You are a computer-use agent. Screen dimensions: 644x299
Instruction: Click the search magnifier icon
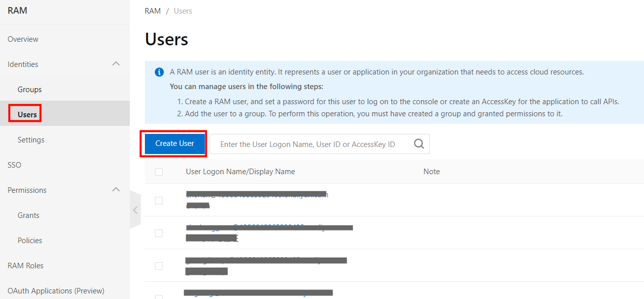tap(419, 144)
